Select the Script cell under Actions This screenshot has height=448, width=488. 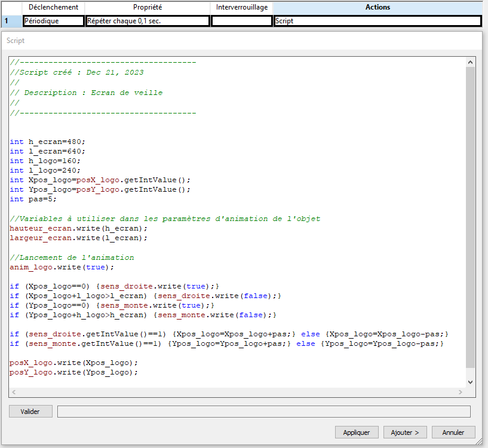pos(377,20)
